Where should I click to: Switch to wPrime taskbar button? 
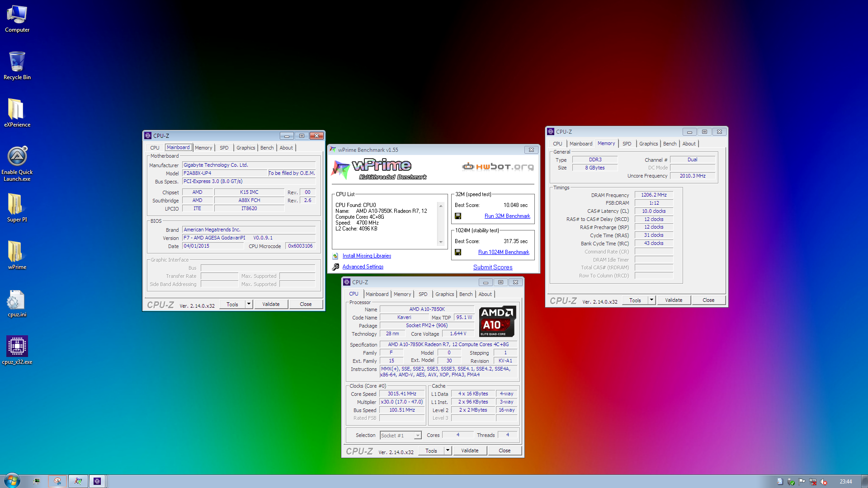tap(78, 481)
